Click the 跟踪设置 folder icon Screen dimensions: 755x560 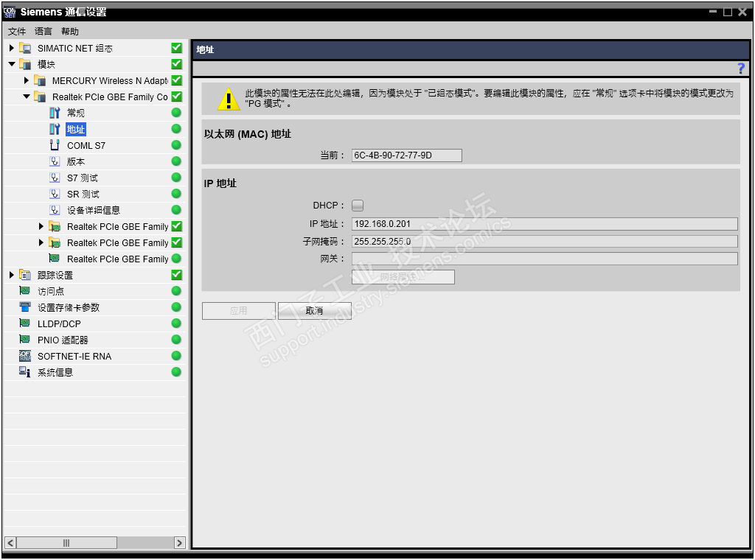point(25,275)
